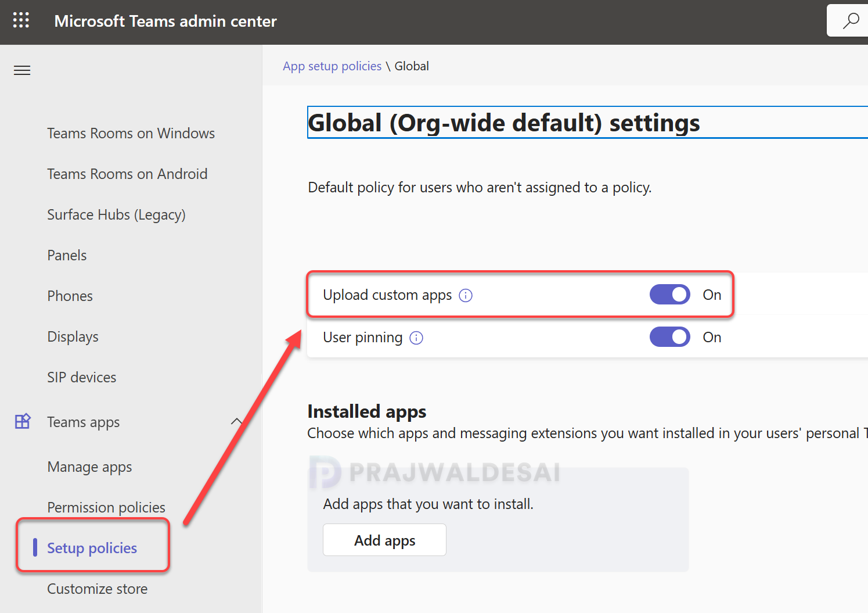Open the Displays page

point(73,336)
